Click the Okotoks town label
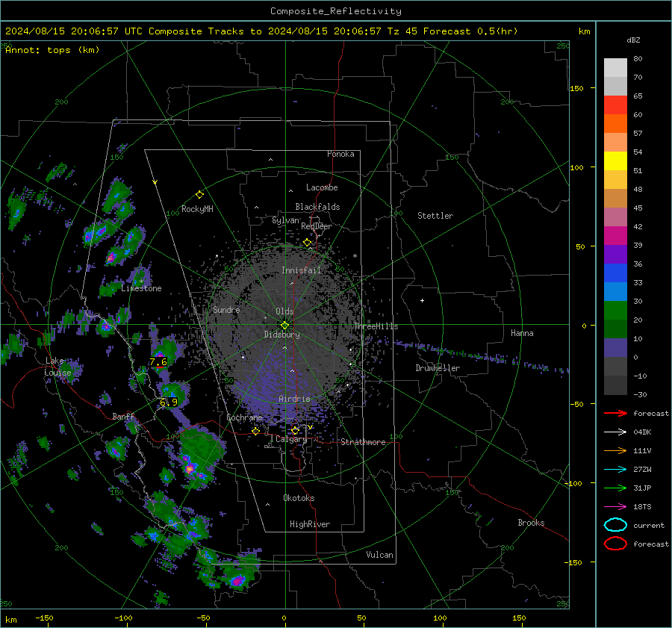 point(299,498)
